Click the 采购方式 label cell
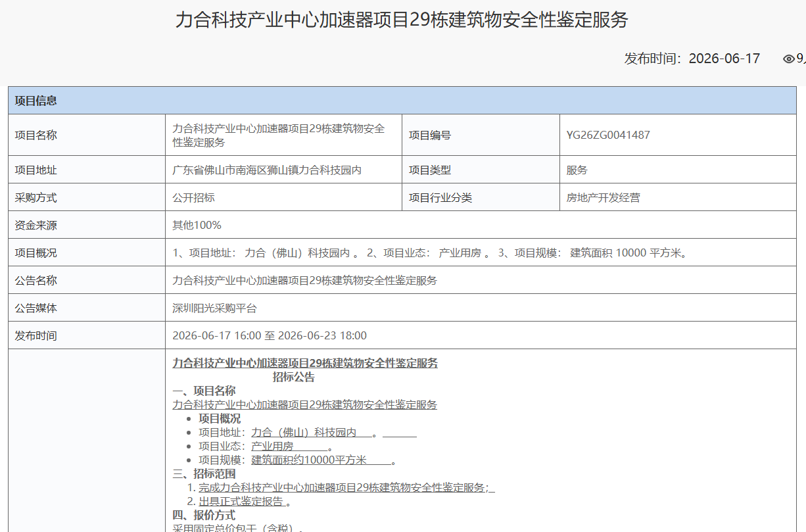 tap(87, 197)
